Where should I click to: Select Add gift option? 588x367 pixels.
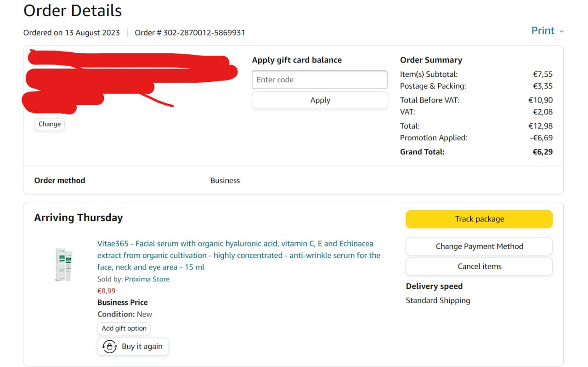point(124,328)
